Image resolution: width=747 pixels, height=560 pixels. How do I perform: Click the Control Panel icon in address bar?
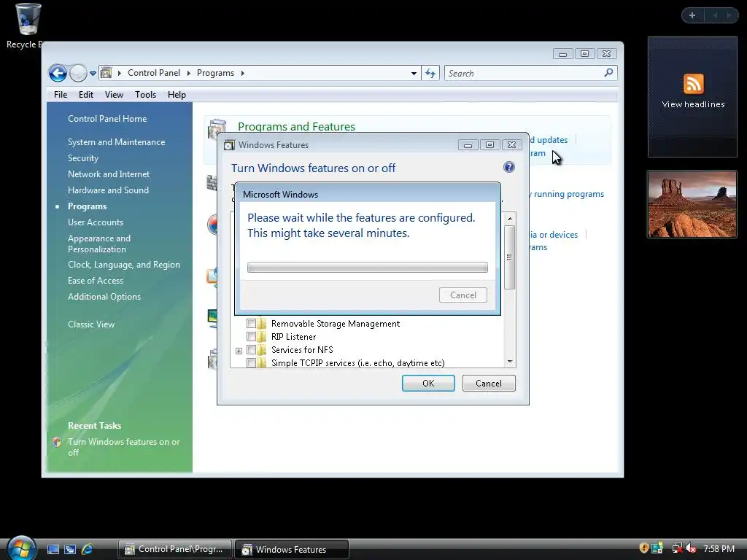(107, 73)
